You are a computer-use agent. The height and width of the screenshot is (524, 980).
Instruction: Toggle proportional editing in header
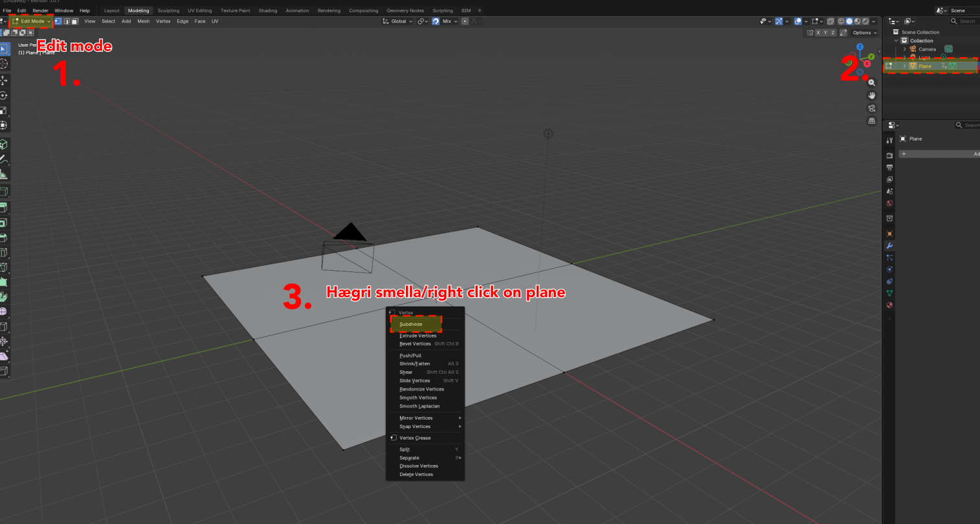[465, 21]
